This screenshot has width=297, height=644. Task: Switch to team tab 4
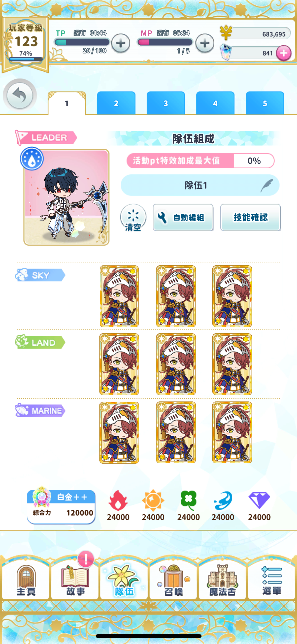point(215,103)
